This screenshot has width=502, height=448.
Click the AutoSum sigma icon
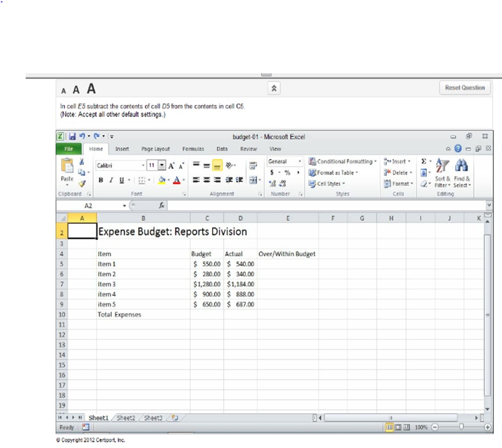[x=424, y=162]
